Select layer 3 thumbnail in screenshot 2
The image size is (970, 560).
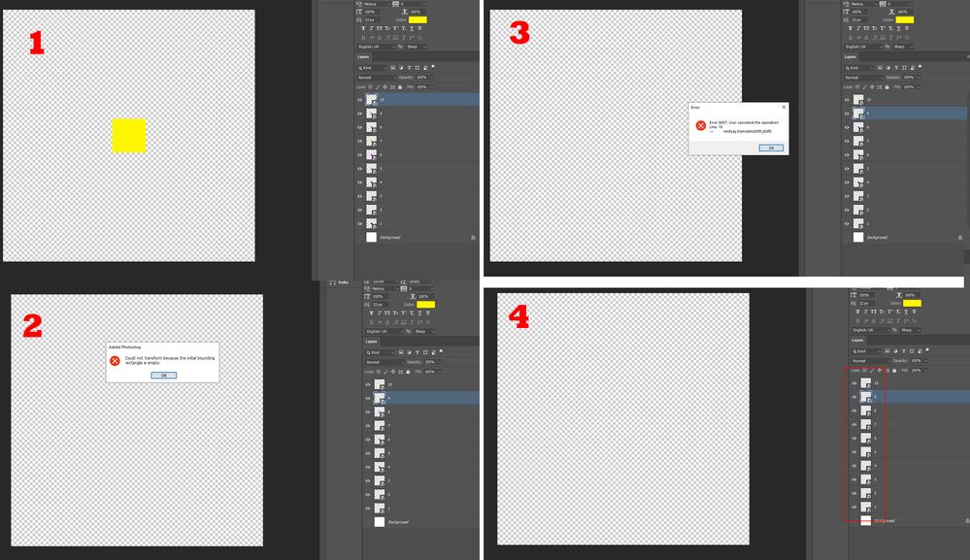point(380,480)
